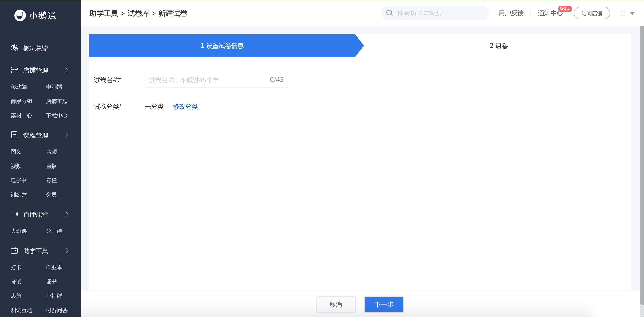
Task: Click the 修改分类 link
Action: 185,107
